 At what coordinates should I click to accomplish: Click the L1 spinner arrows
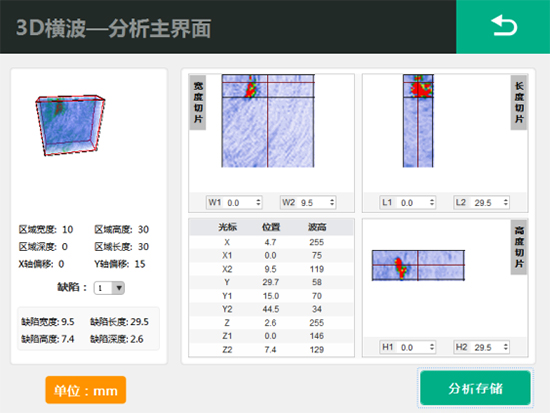(x=432, y=202)
